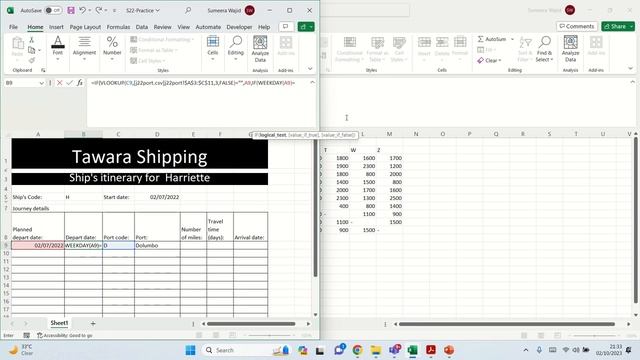Open Google Chrome from the taskbar
Image resolution: width=640 pixels, height=360 pixels.
click(358, 350)
